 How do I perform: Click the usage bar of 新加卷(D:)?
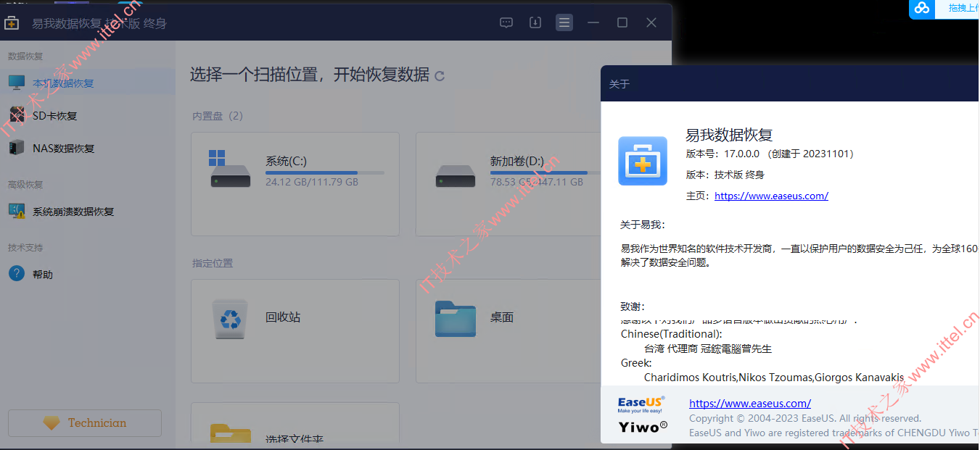tap(545, 172)
